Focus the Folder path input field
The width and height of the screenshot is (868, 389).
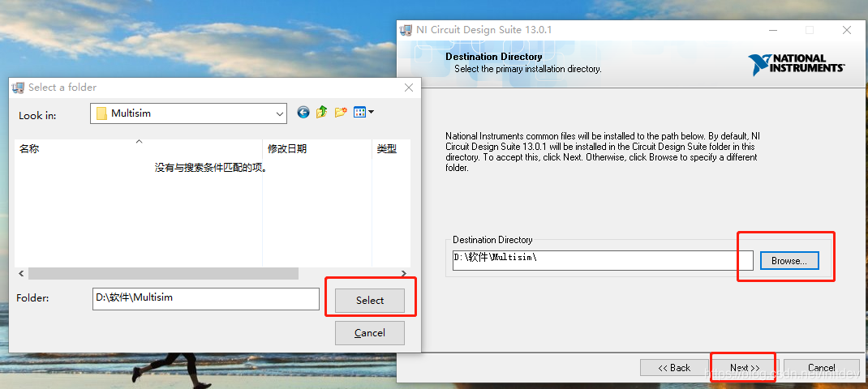pos(206,299)
